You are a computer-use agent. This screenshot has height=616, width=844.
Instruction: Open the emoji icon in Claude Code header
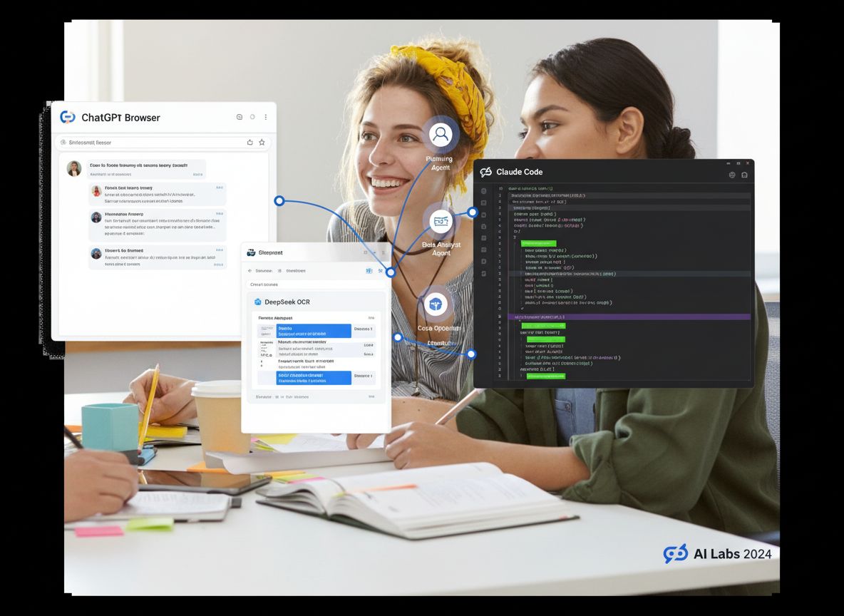(x=731, y=175)
